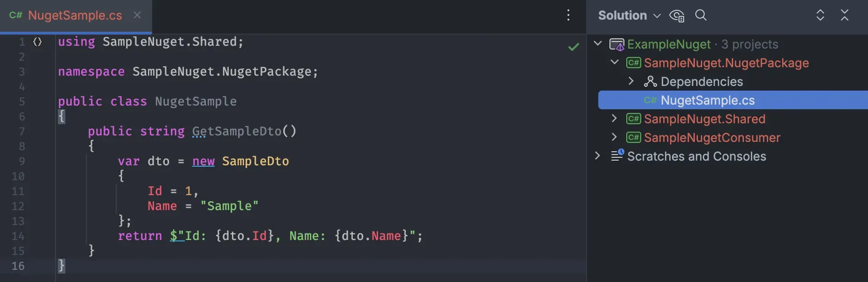Click the 'Name' property on line 12
The height and width of the screenshot is (282, 868).
[162, 206]
